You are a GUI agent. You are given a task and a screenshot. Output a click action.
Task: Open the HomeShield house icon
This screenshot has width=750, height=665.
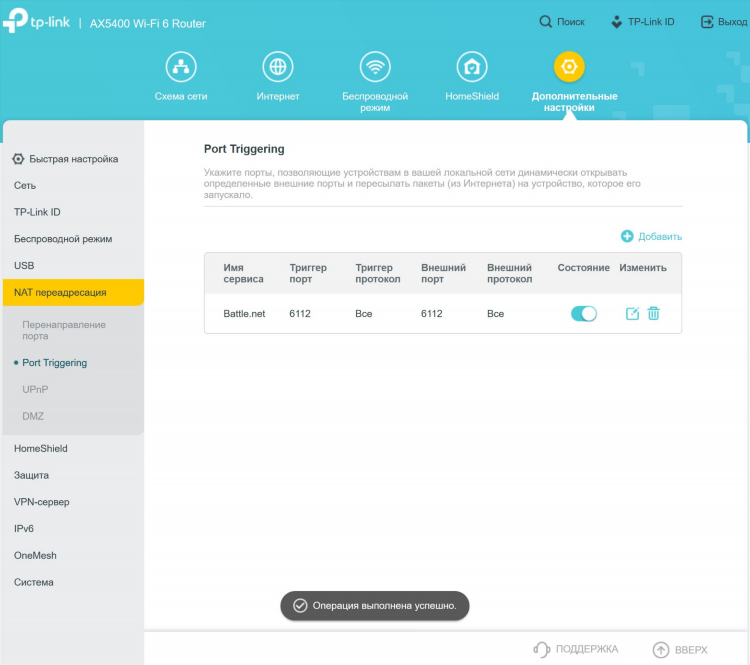472,66
